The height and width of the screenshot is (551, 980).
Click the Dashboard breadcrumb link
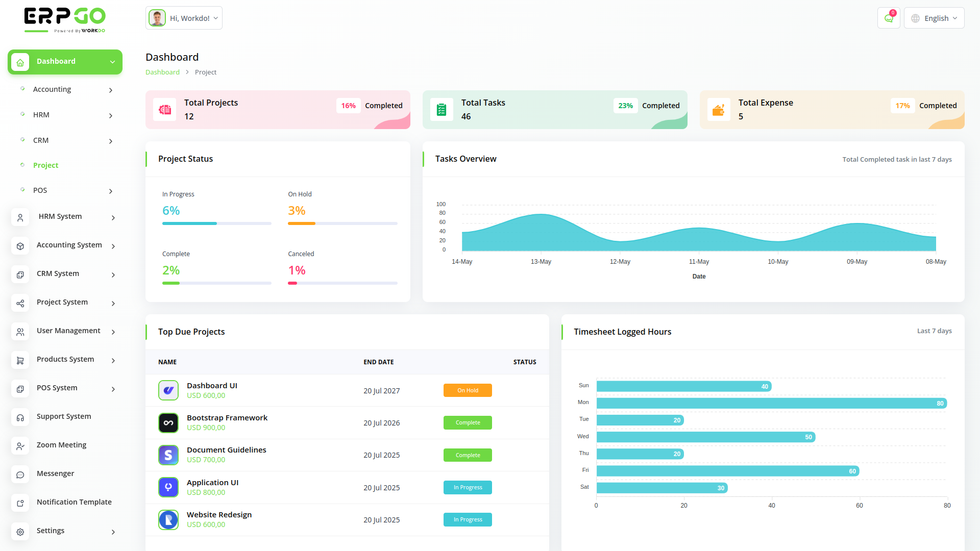click(162, 72)
